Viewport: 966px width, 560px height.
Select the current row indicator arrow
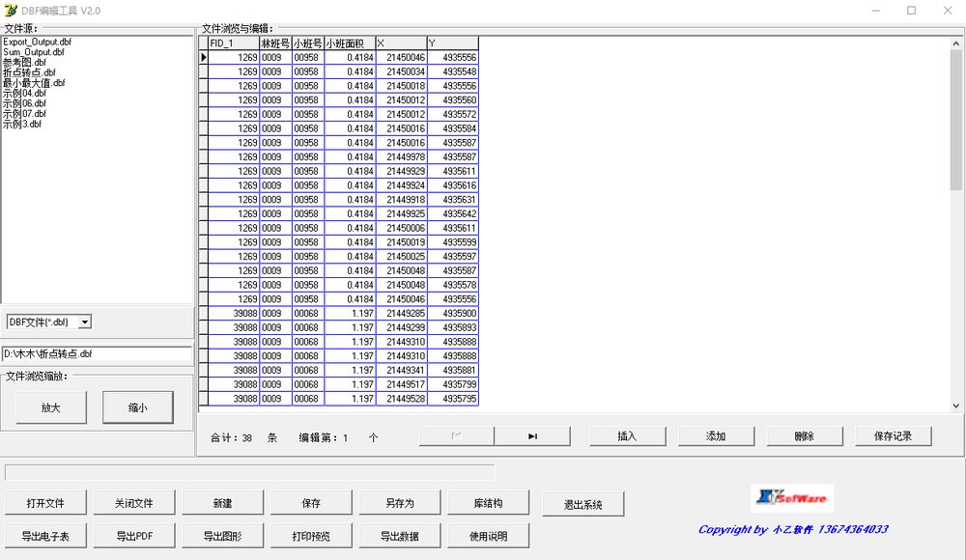(203, 57)
